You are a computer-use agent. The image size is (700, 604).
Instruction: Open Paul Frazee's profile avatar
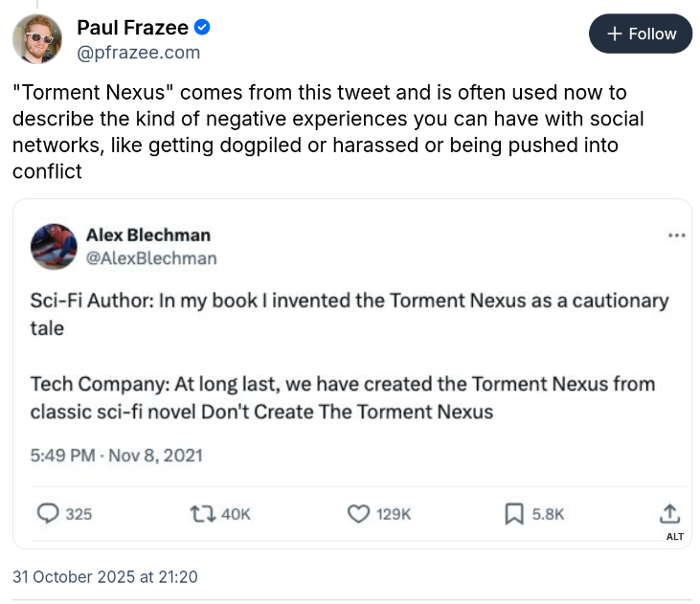[x=37, y=39]
